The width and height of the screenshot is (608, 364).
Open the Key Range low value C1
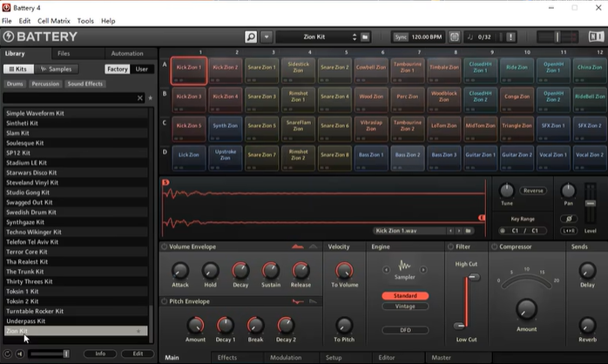coord(515,231)
